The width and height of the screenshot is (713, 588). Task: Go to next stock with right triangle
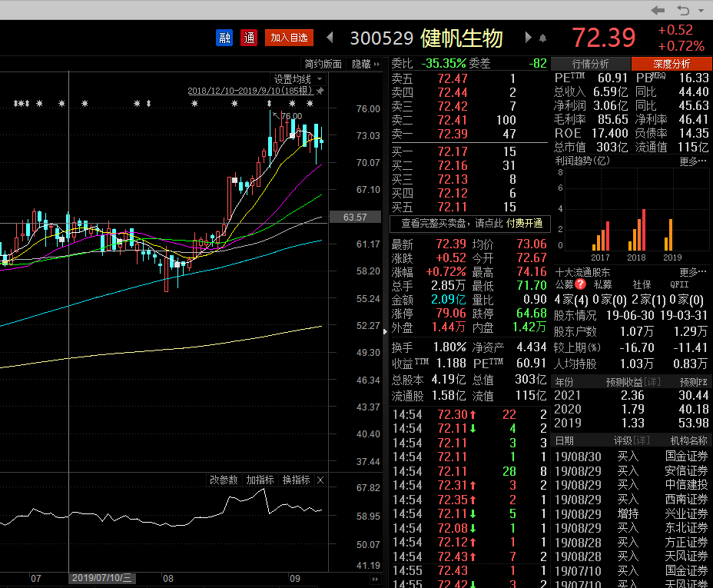(528, 38)
